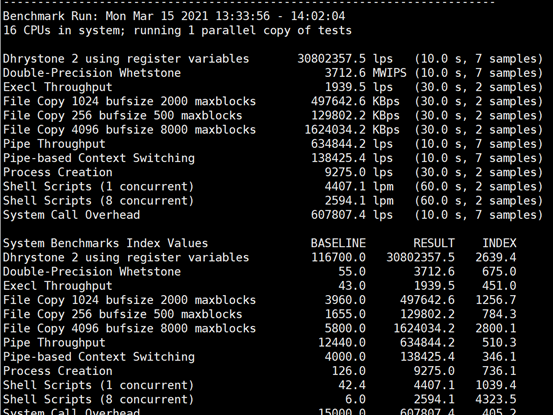Select the BASELINE column header

tap(338, 243)
